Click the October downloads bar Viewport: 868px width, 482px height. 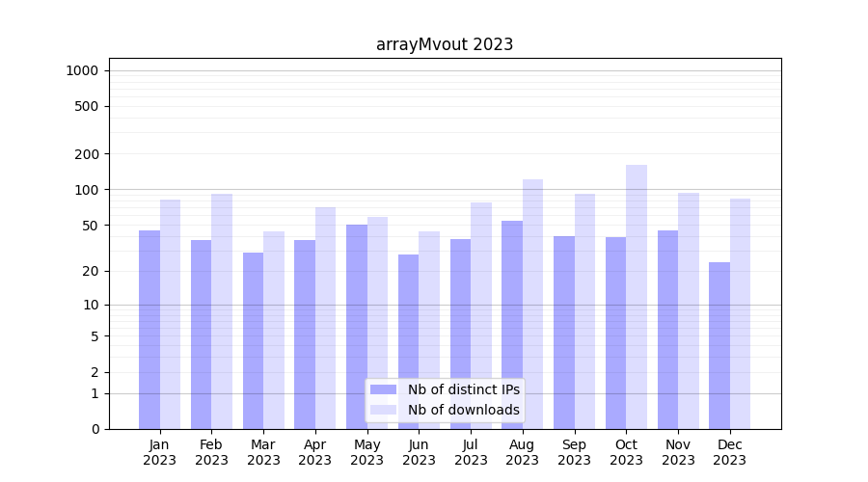pyautogui.click(x=637, y=297)
